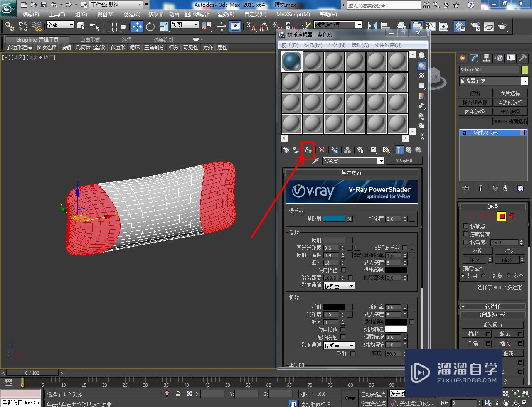Image resolution: width=532 pixels, height=407 pixels.
Task: Open the 视图 reference coordinate dropdown
Action: (185, 25)
